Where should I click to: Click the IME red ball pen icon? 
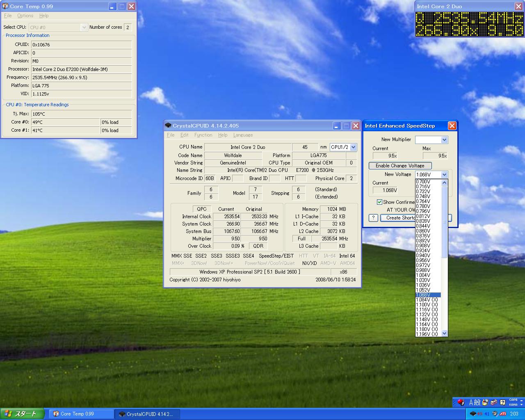point(461,402)
